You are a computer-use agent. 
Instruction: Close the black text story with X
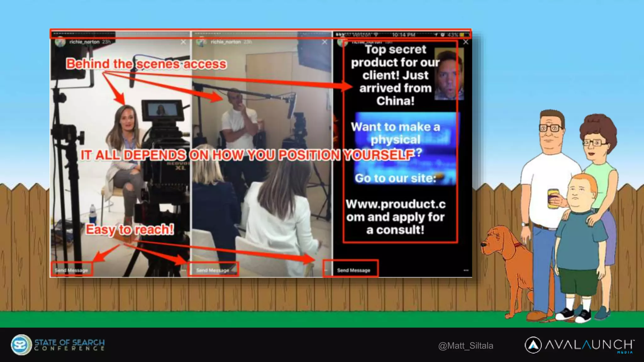point(466,42)
